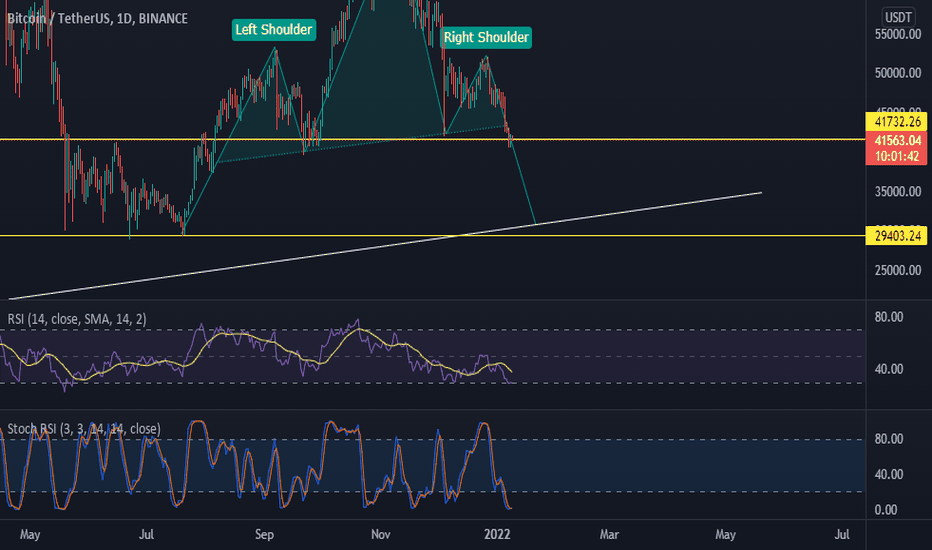Click the Right Shoulder label

[x=486, y=37]
